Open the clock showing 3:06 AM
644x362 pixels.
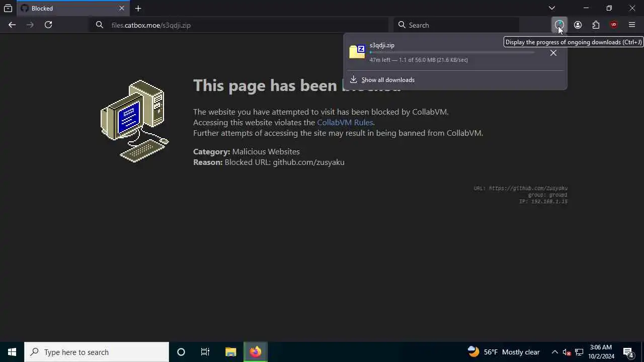602,352
